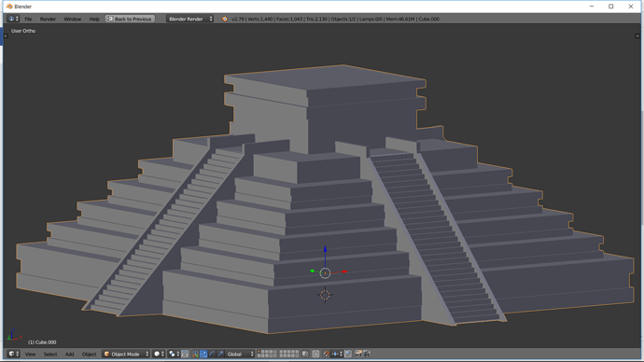Click the white-circle object origin in viewport
Screen dimensions: 644x362
(325, 273)
